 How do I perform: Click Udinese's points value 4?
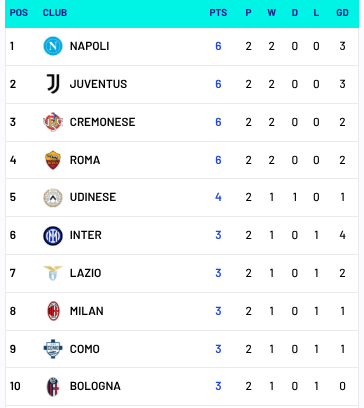point(218,197)
